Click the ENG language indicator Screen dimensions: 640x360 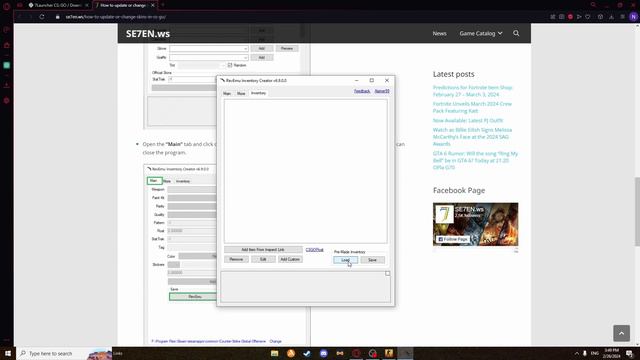pos(595,353)
